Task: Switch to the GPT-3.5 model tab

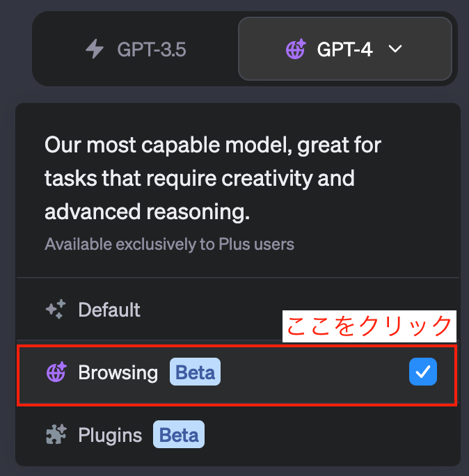Action: click(136, 49)
